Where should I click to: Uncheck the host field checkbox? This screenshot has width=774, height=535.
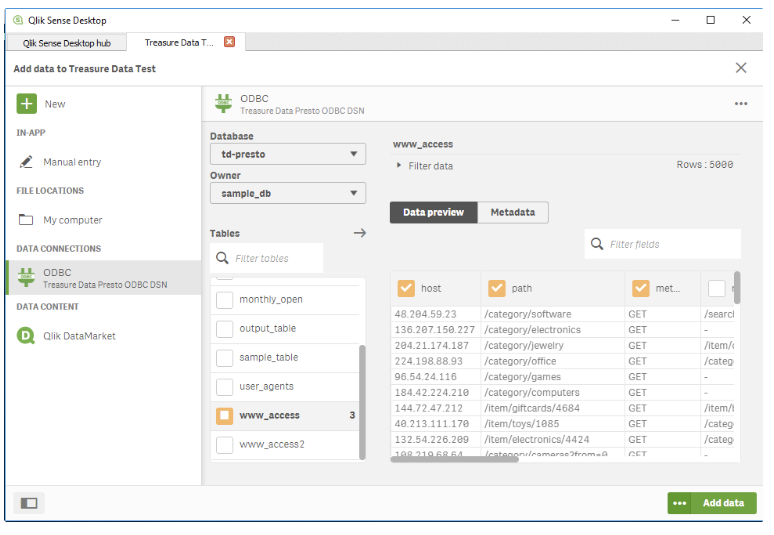pyautogui.click(x=406, y=288)
